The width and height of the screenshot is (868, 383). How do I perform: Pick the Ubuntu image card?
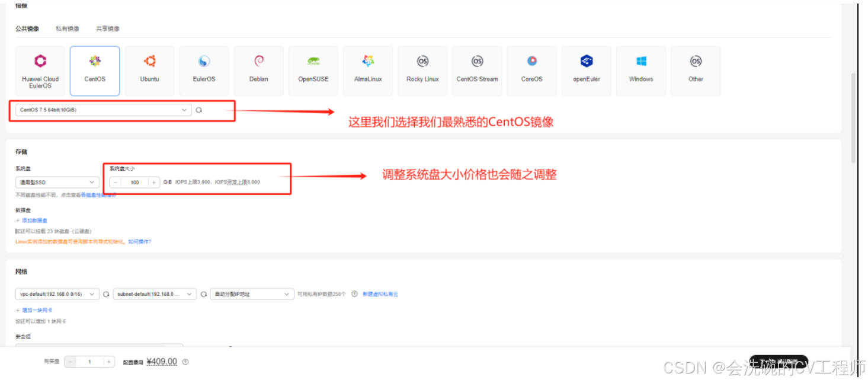click(x=149, y=71)
